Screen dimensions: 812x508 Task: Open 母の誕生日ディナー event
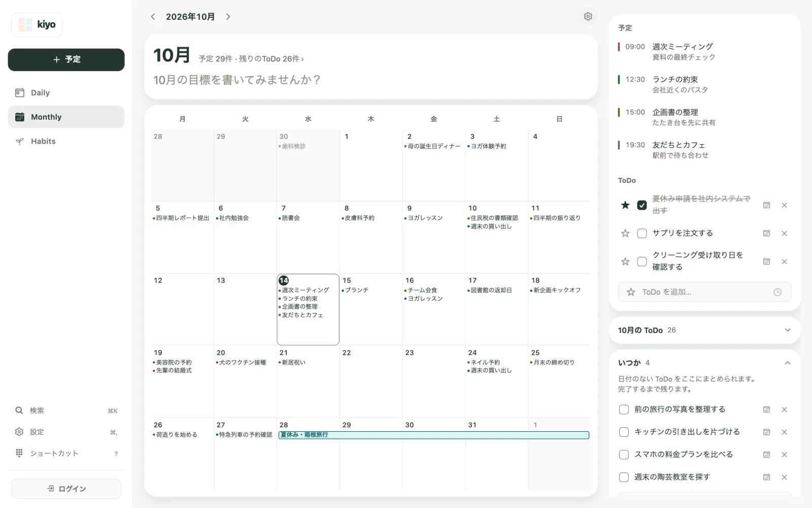tap(432, 146)
